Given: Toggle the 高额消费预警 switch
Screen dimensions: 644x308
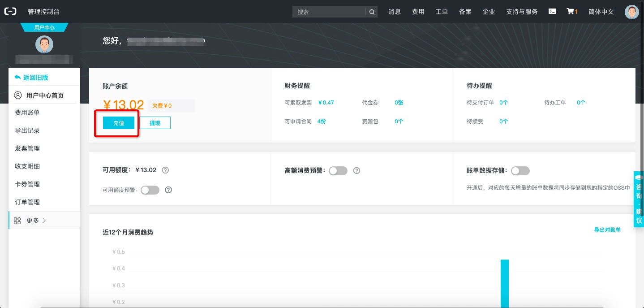Looking at the screenshot, I should click(338, 171).
